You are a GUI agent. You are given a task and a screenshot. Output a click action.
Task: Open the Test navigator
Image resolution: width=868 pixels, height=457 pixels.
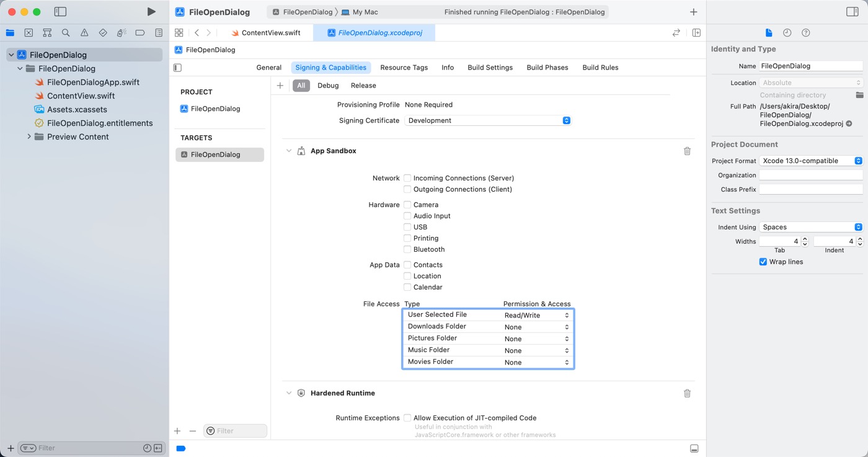click(x=103, y=33)
